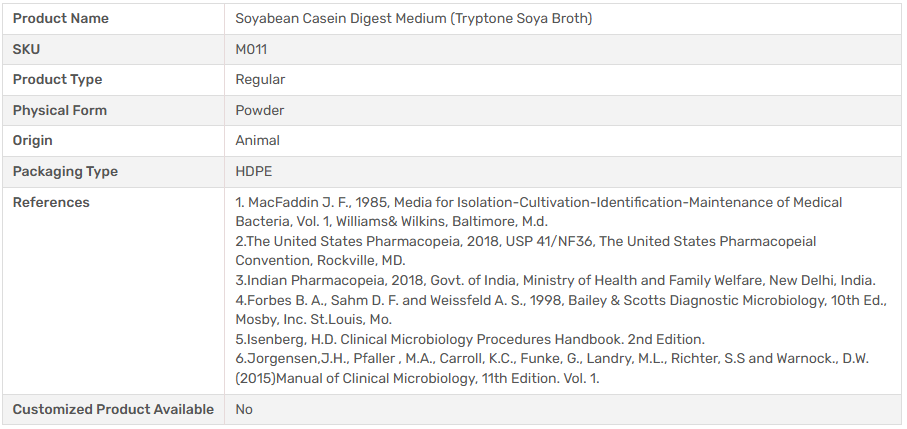Click the MacFaddin 1985 reference text
Screen dimensions: 907x429
coord(538,211)
